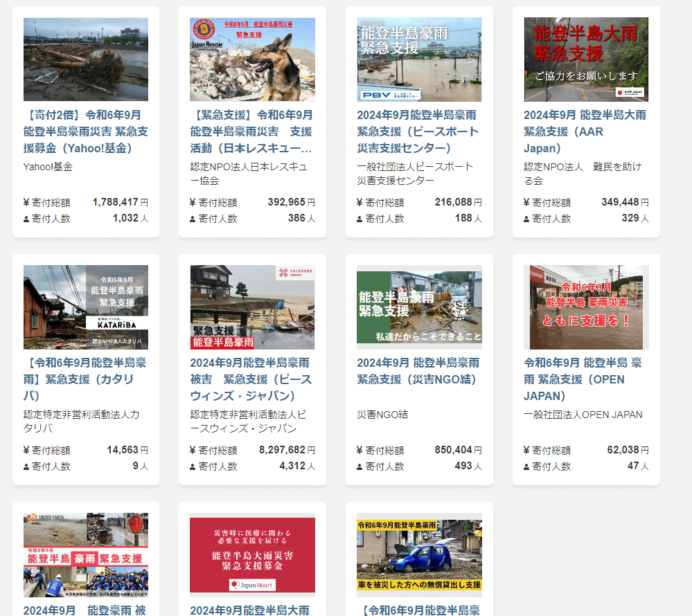The height and width of the screenshot is (616, 692).
Task: Select the AAR Japan 能登半島大雨 banner image
Action: coord(586,60)
